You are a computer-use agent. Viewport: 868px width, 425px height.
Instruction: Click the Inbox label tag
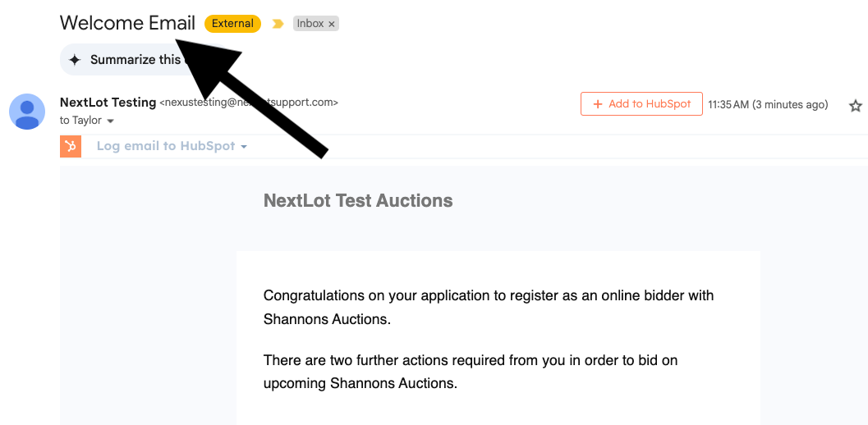[x=310, y=24]
